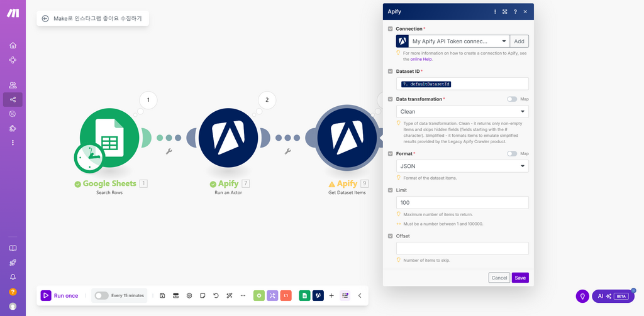Viewport: 644px width, 316px height.
Task: Click the Google Sheets favorite icon in toolbar
Action: tap(304, 295)
